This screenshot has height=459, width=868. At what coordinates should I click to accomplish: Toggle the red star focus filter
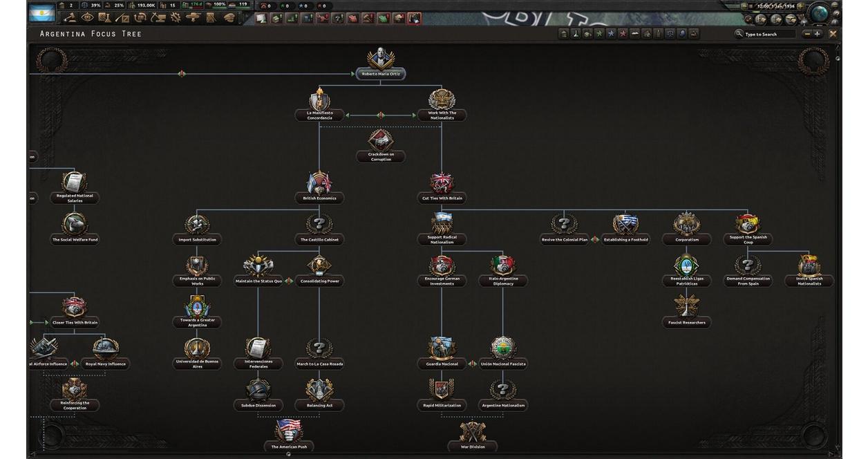(623, 34)
